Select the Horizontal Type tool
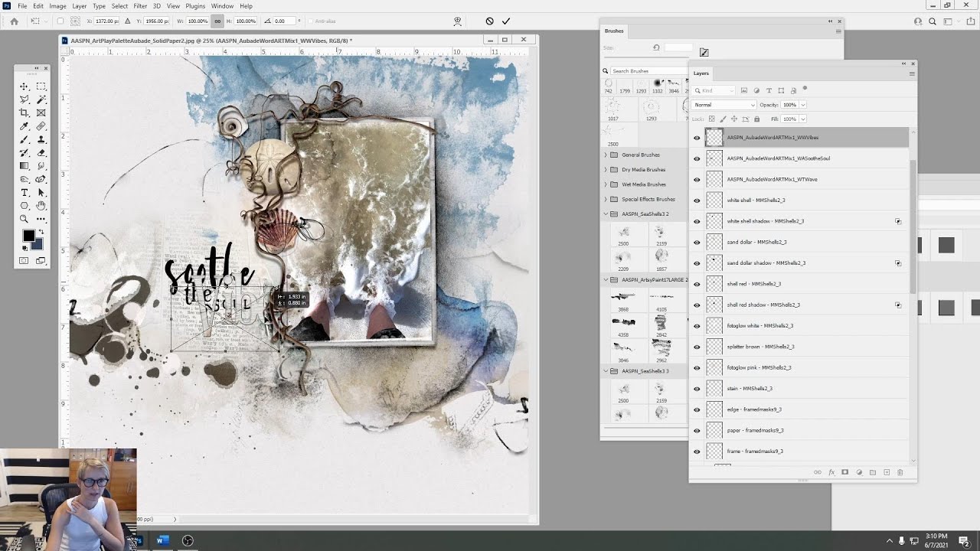The width and height of the screenshot is (980, 551). coord(24,192)
